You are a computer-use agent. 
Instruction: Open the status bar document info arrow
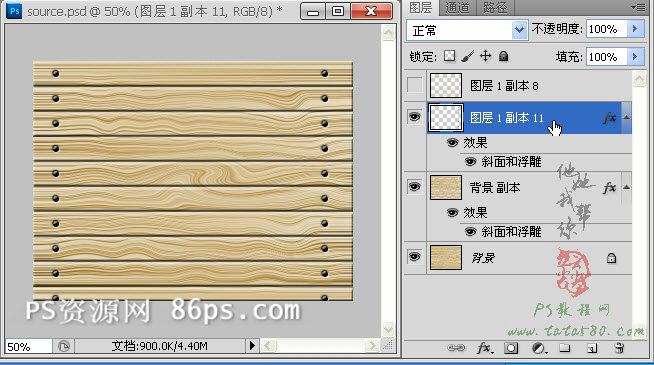[252, 346]
